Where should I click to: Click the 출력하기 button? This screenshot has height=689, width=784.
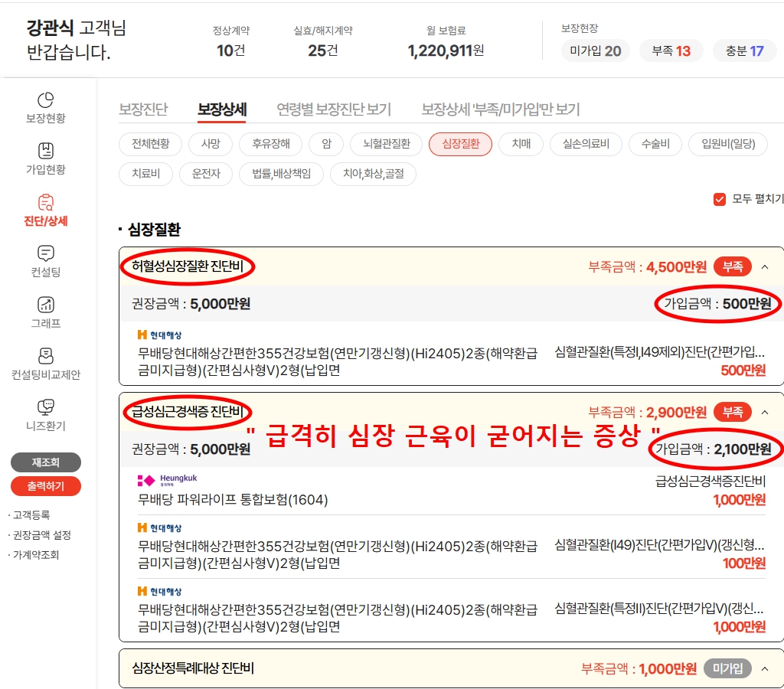point(45,486)
